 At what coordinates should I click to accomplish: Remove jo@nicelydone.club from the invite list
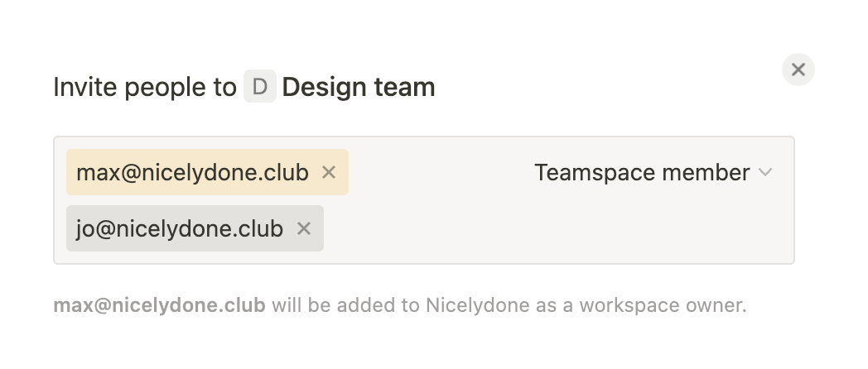pos(304,228)
